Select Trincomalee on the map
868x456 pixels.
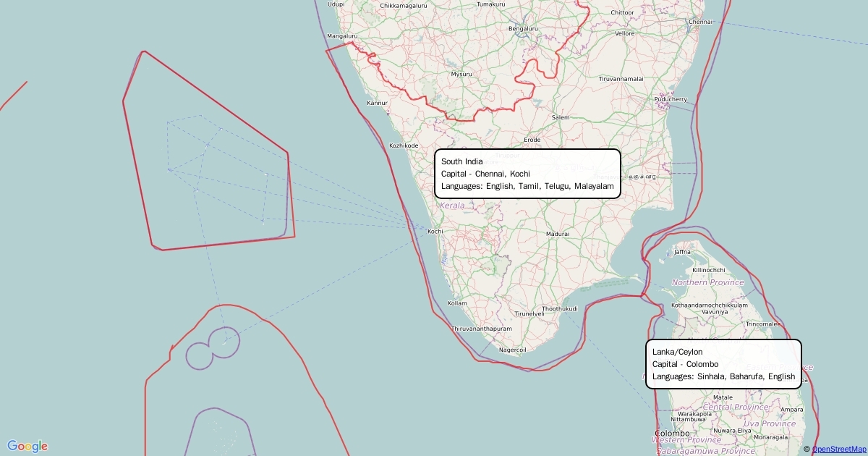[764, 324]
